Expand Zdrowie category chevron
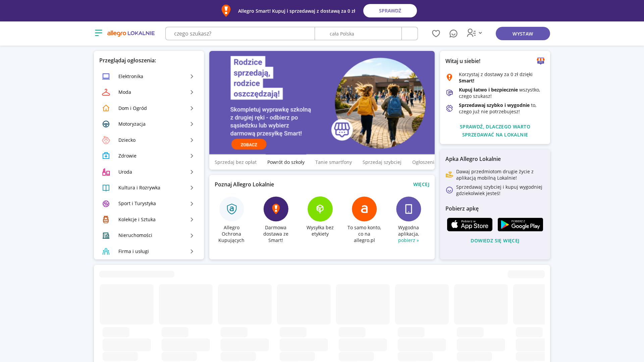This screenshot has height=362, width=644. [x=192, y=156]
